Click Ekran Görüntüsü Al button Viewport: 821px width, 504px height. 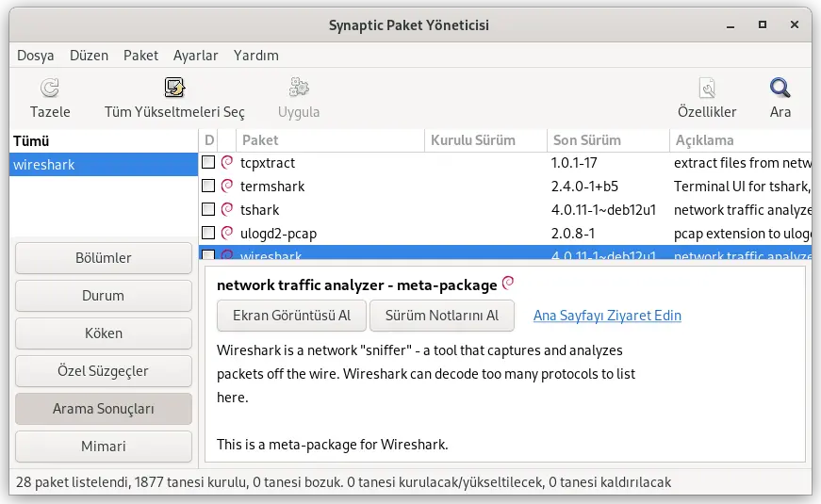(x=291, y=316)
